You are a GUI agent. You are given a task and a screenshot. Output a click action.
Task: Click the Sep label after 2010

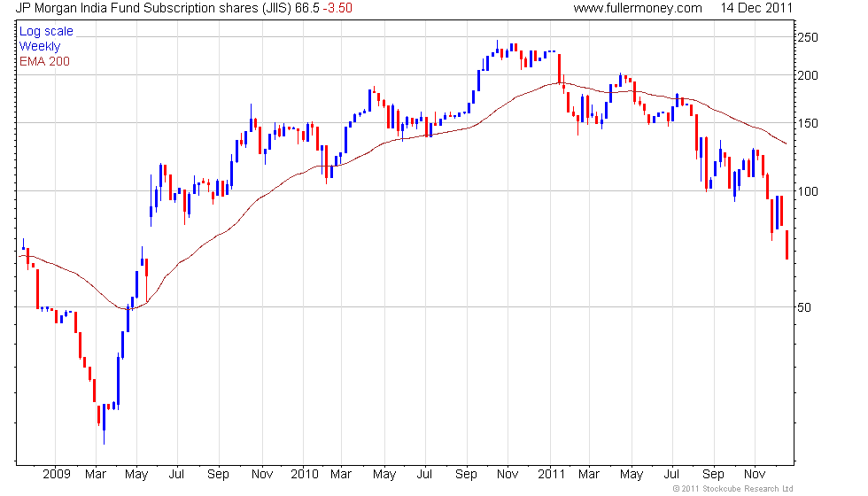[x=466, y=475]
